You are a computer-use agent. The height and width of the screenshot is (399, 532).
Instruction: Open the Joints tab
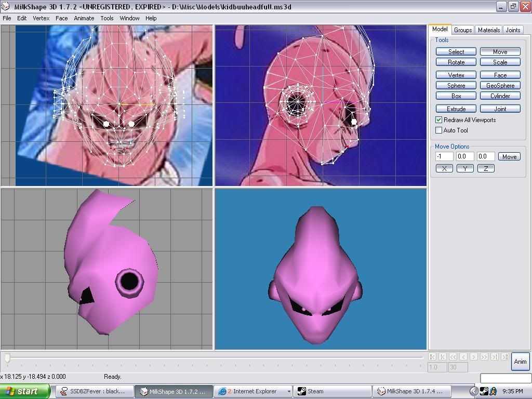coord(513,30)
